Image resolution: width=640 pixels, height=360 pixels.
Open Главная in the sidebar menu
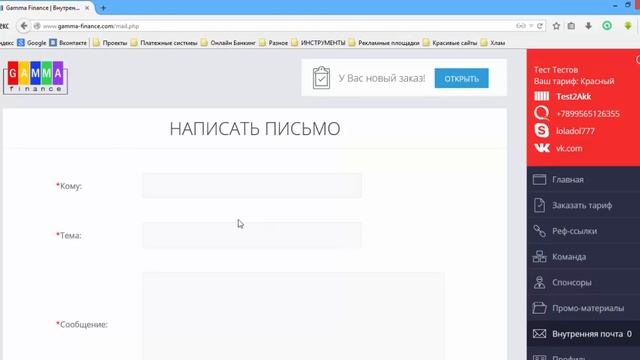[583, 180]
